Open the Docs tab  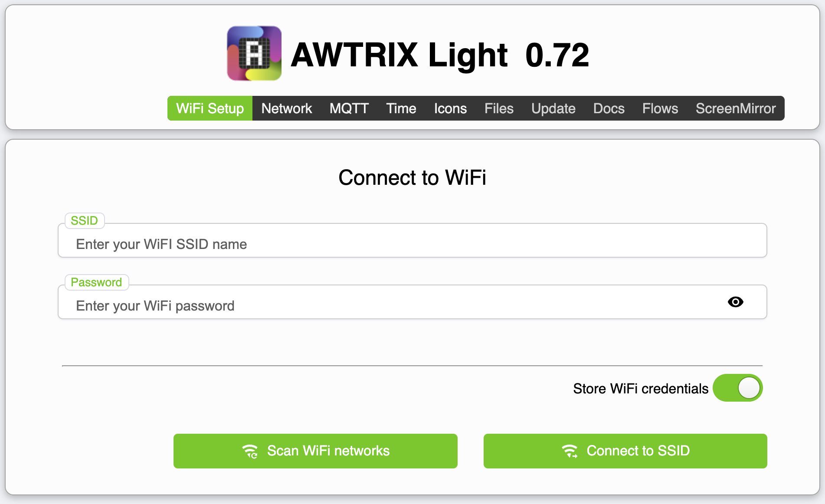tap(609, 108)
